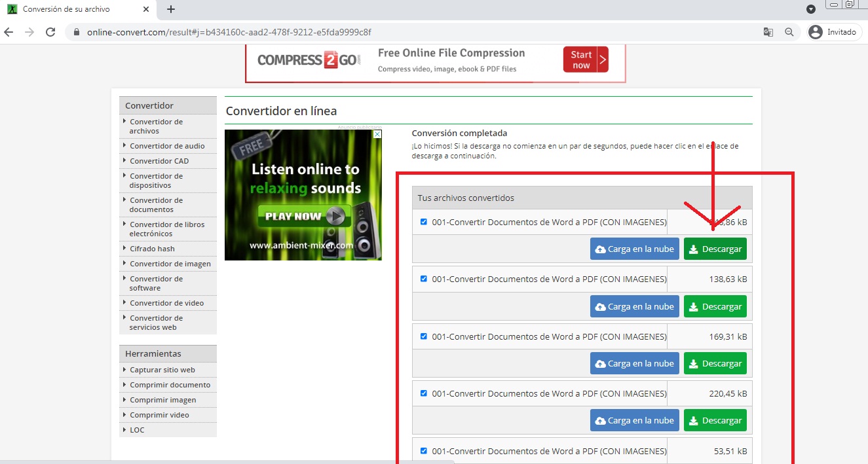Open a new browser tab with plus icon

171,9
